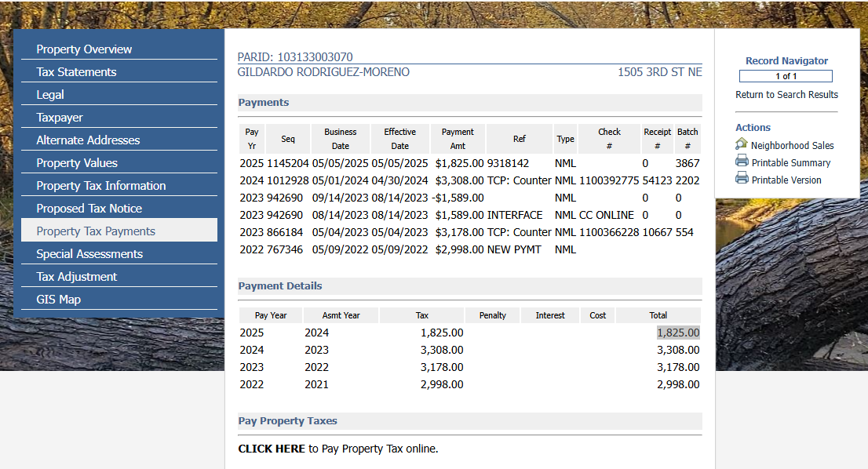Click the record navigator 1 of 1 field
Viewport: 868px width, 469px height.
pos(786,76)
